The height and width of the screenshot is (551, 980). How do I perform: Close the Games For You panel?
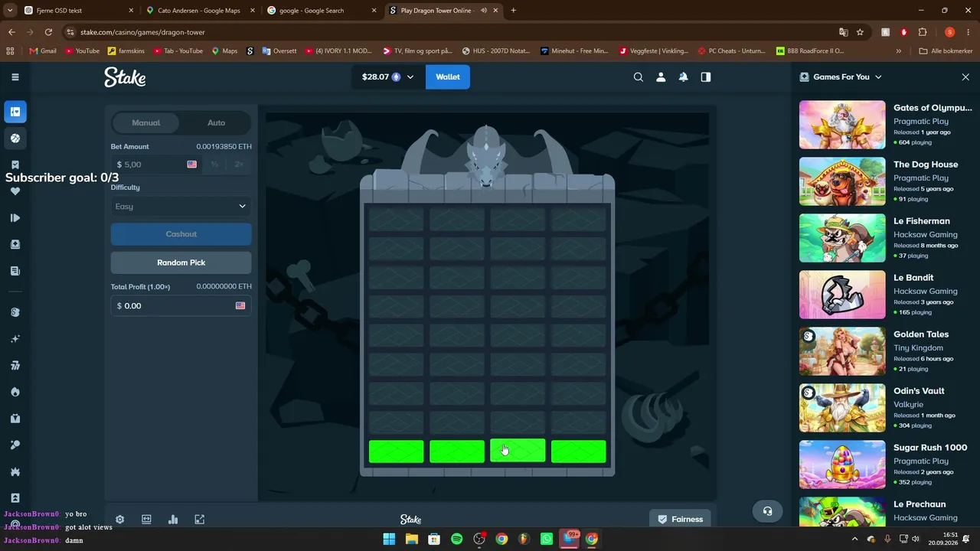click(x=965, y=77)
